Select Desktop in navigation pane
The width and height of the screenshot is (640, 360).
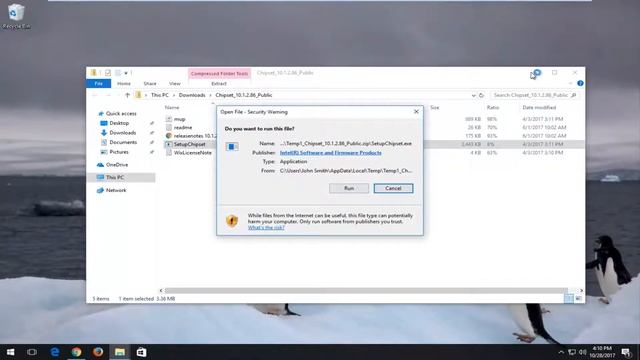(119, 123)
